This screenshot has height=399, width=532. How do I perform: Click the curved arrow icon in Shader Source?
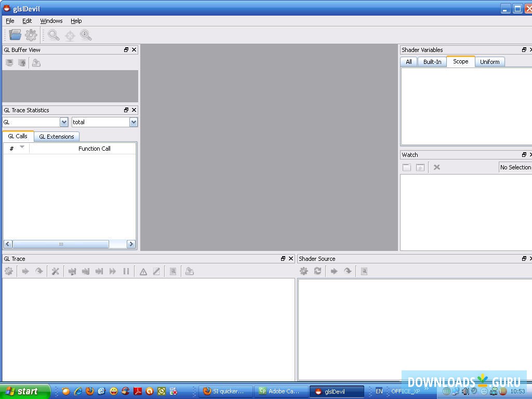point(348,271)
